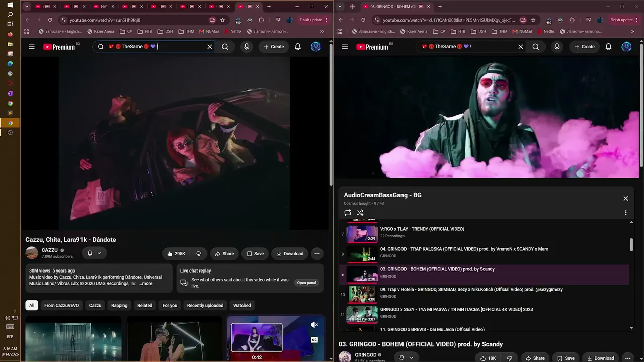Bookmark the page in left browser

[x=222, y=20]
